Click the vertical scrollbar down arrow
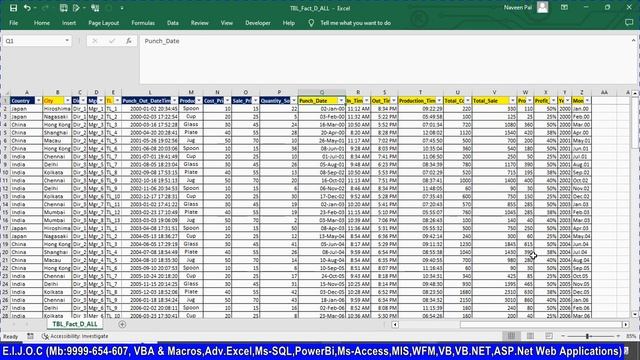Screen dimensions: 640x360 [635, 314]
